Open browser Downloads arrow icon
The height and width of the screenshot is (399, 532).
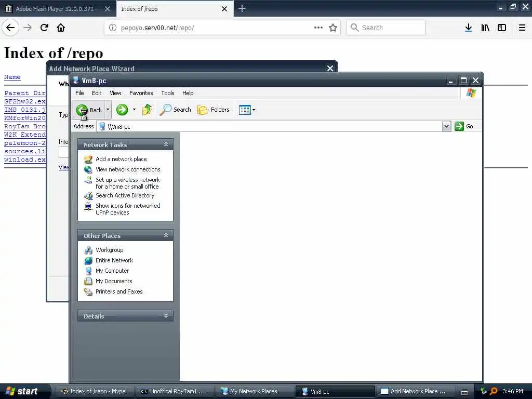pyautogui.click(x=468, y=28)
